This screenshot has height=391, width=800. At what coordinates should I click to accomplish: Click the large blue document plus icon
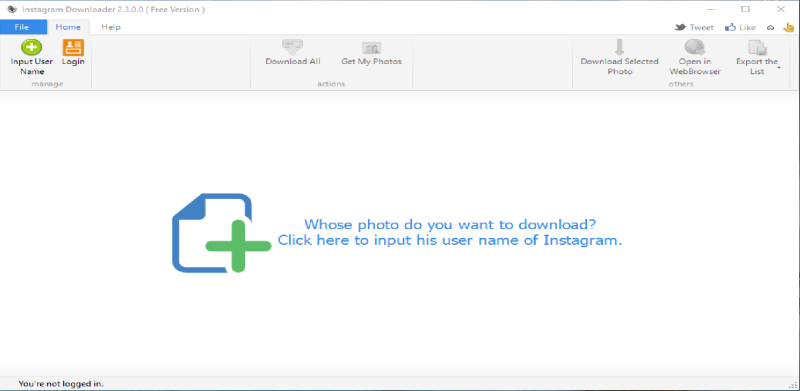221,233
